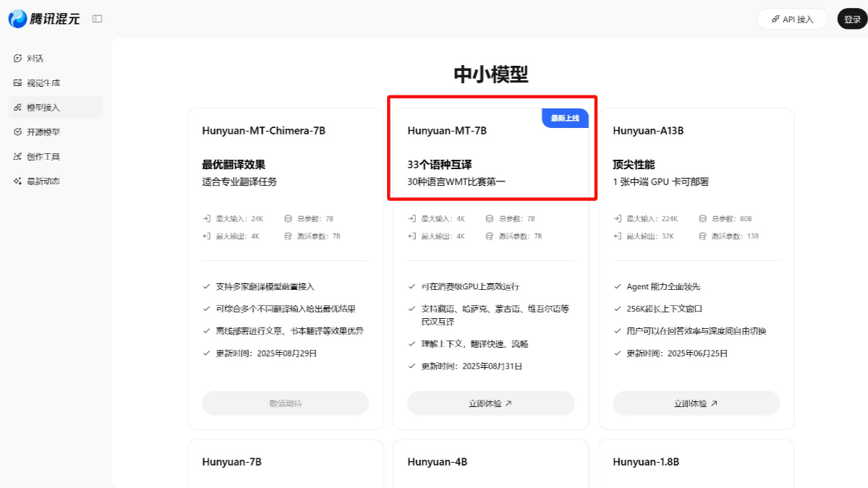Click the disabled 敬请期待 button
Image resolution: width=868 pixels, height=488 pixels.
click(286, 403)
